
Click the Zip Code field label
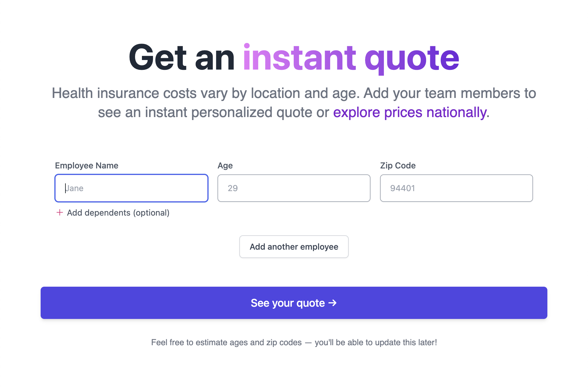[x=397, y=165]
